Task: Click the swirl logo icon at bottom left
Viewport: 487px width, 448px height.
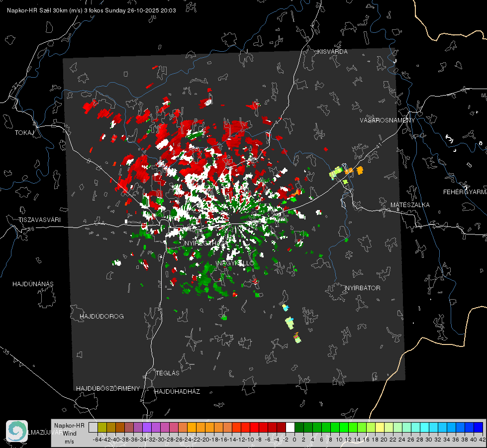Action: coord(17,431)
